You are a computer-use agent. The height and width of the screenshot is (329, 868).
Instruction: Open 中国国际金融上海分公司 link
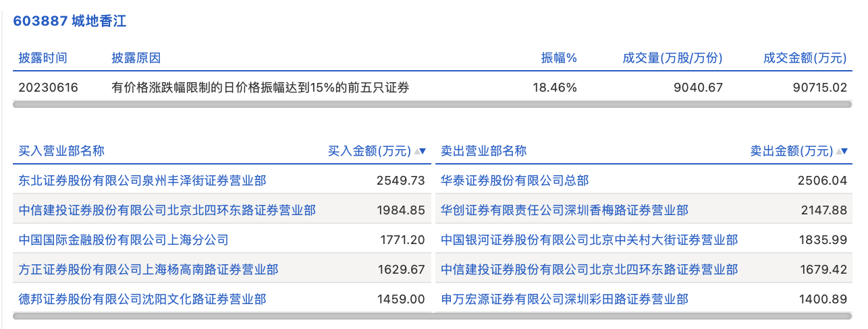point(124,240)
